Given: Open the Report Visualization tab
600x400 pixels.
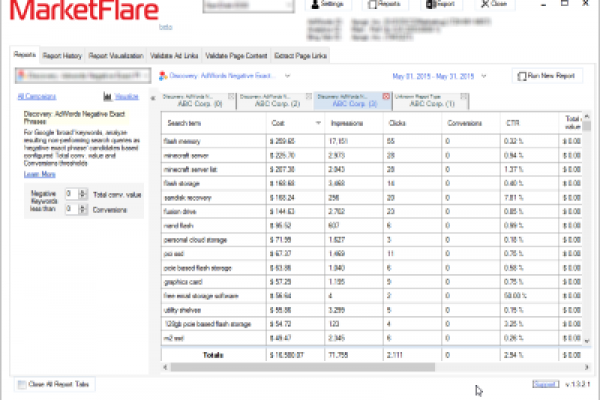Looking at the screenshot, I should (116, 56).
